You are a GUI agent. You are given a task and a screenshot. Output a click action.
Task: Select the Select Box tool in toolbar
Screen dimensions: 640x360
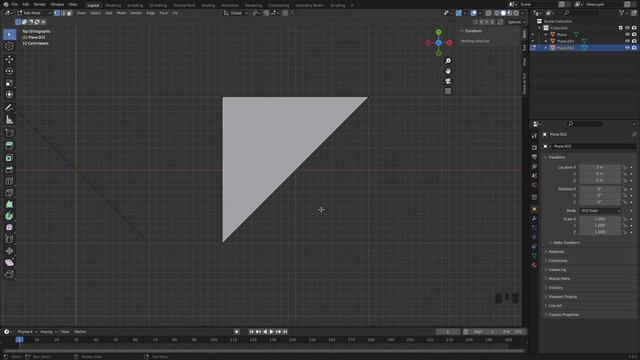click(x=9, y=35)
